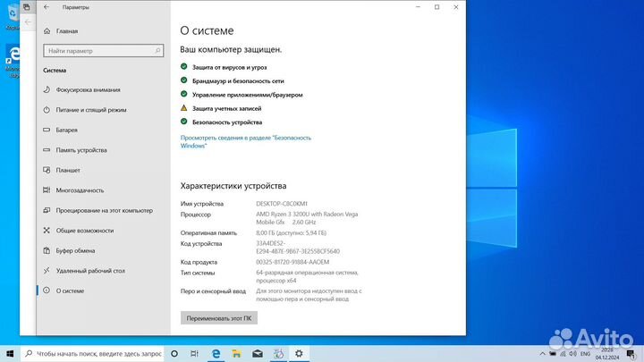The width and height of the screenshot is (644, 362).
Task: Switch the ENG input language indicator
Action: point(585,354)
